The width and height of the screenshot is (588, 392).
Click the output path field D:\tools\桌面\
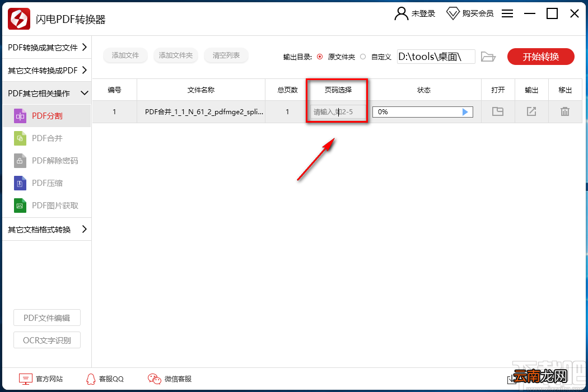[436, 57]
